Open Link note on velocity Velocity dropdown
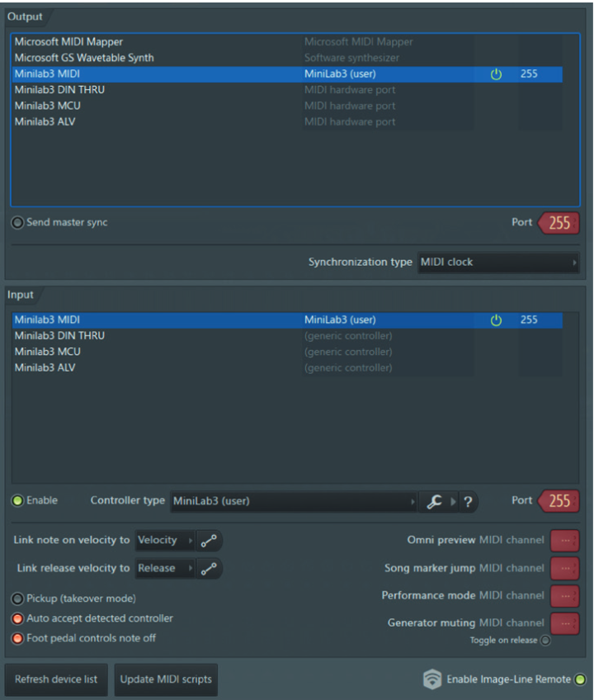 [x=165, y=540]
